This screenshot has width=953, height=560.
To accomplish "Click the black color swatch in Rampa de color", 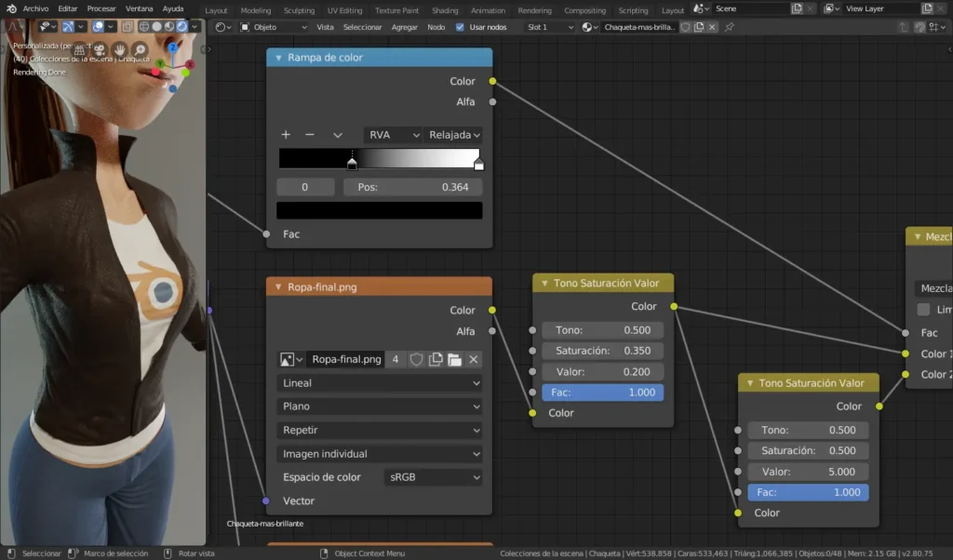I will pyautogui.click(x=380, y=210).
